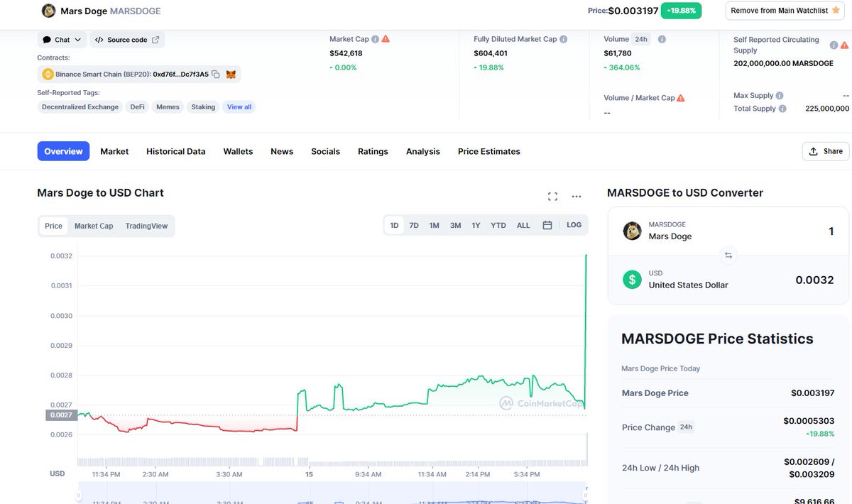The image size is (852, 504).
Task: Click the Self Reported Circulating Supply info icon
Action: [x=834, y=45]
